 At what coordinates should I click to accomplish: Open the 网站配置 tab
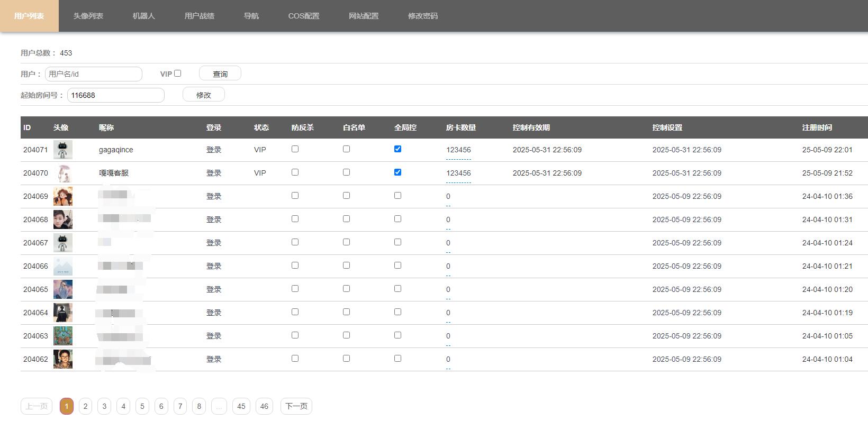point(364,16)
